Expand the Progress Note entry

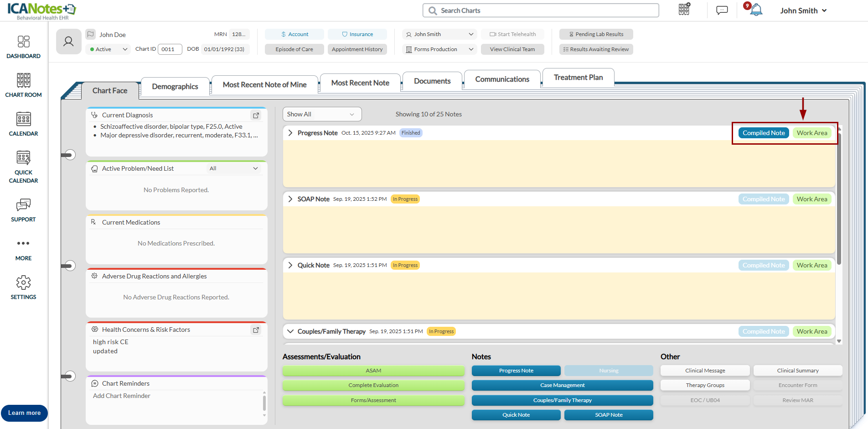coord(290,133)
